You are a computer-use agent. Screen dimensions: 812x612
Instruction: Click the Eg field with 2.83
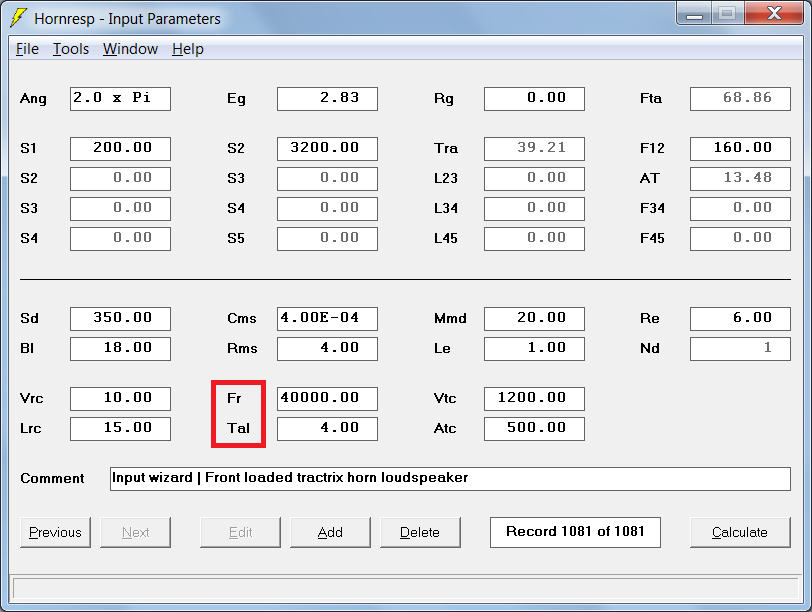click(x=327, y=98)
